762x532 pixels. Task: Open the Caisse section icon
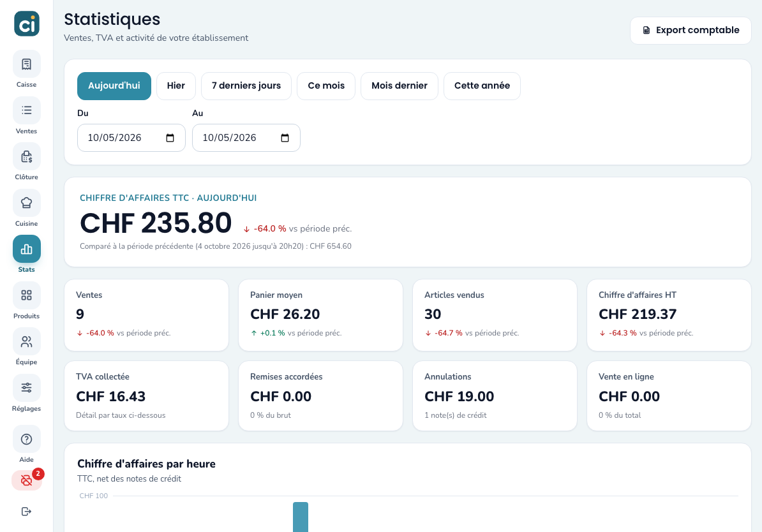26,64
